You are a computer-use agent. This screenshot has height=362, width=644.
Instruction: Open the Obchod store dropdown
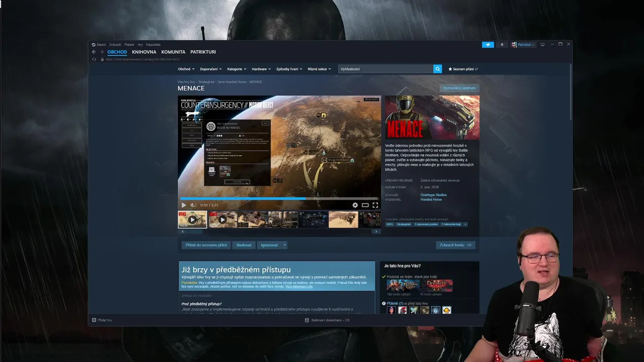coord(186,69)
